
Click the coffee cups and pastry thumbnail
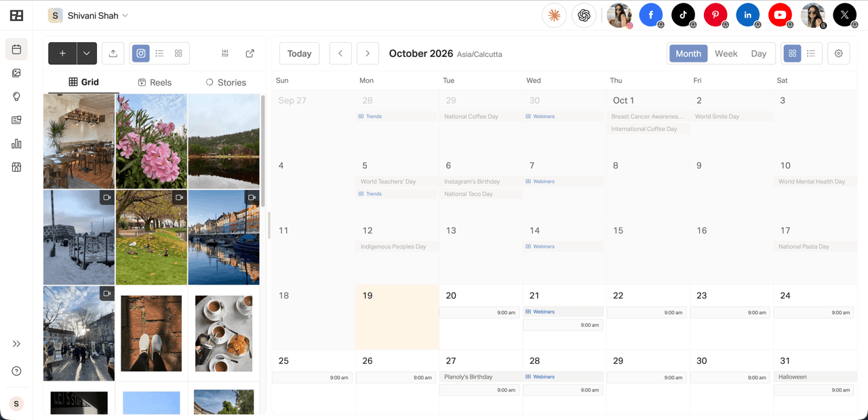coord(224,333)
